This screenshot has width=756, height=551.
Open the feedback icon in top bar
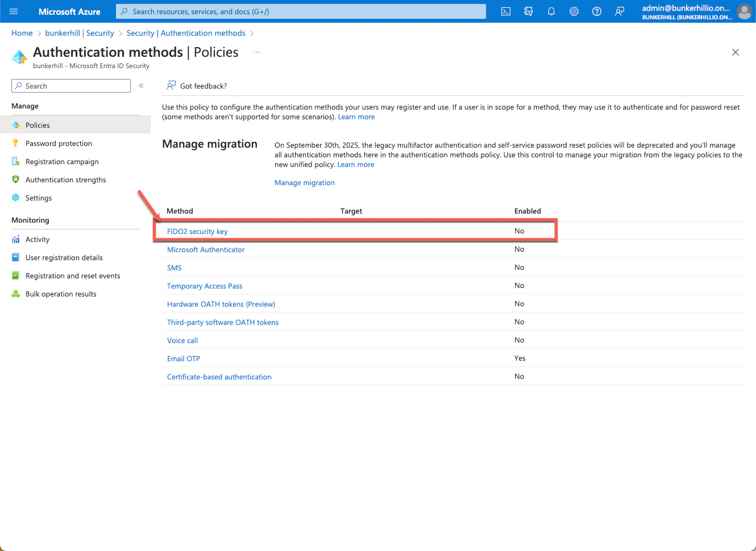click(x=620, y=11)
